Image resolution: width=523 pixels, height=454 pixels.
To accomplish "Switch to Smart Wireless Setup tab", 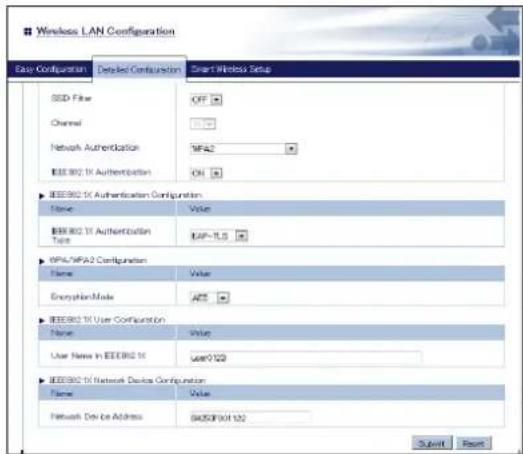I will tap(231, 69).
